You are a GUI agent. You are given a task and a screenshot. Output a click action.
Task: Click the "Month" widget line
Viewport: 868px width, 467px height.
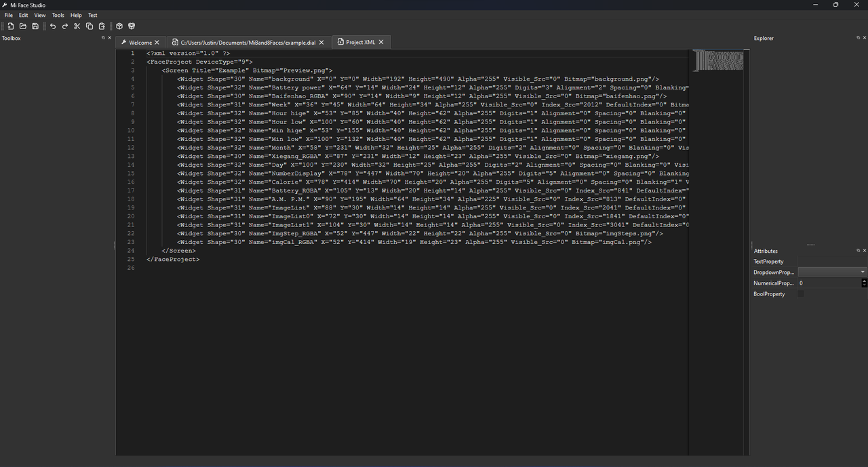point(433,148)
